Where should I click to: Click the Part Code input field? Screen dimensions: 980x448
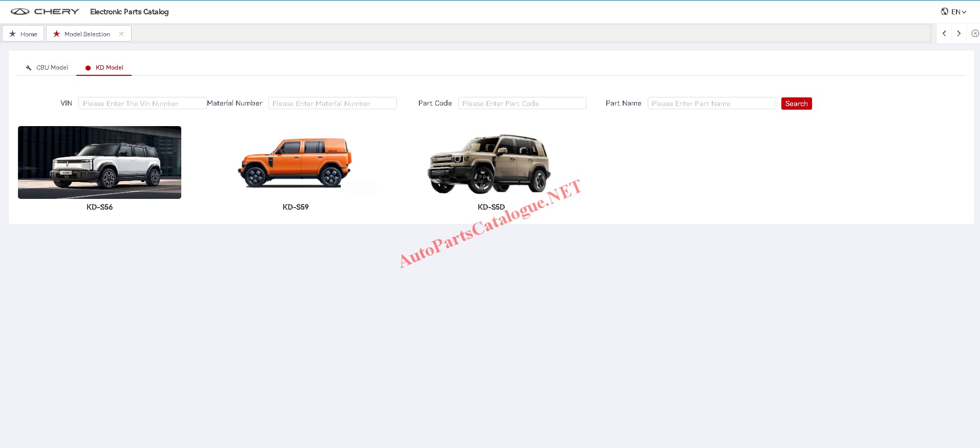[x=522, y=103]
